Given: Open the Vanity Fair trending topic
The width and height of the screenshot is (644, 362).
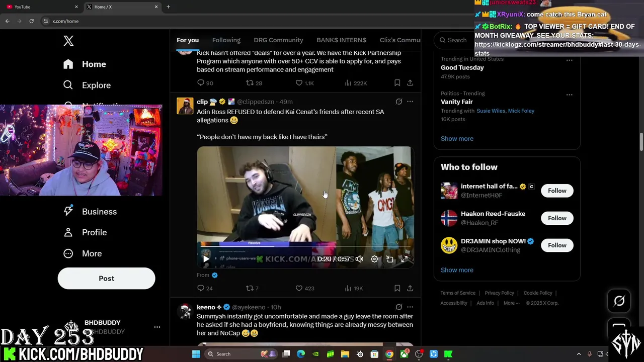Looking at the screenshot, I should click(x=456, y=102).
